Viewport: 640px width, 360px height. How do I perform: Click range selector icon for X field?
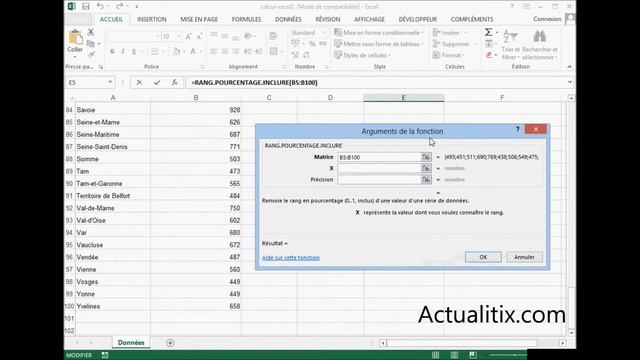click(x=426, y=168)
